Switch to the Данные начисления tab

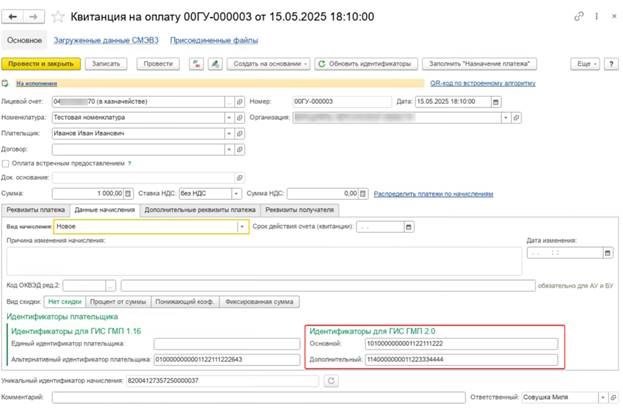click(x=105, y=210)
